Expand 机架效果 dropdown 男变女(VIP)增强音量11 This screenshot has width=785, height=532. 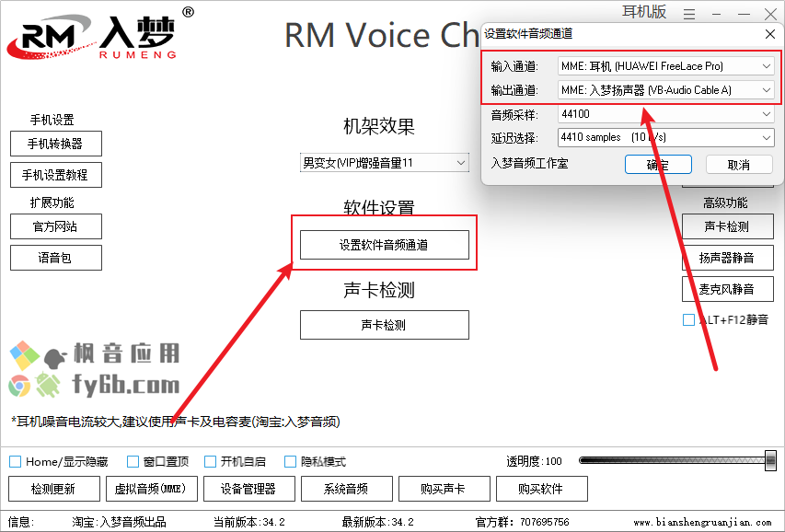(385, 163)
